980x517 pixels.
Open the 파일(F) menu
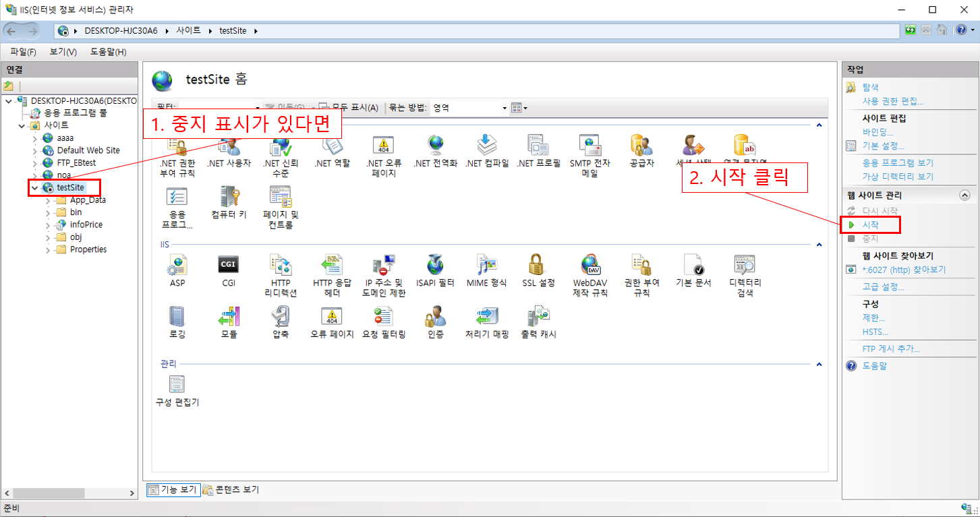(x=23, y=52)
